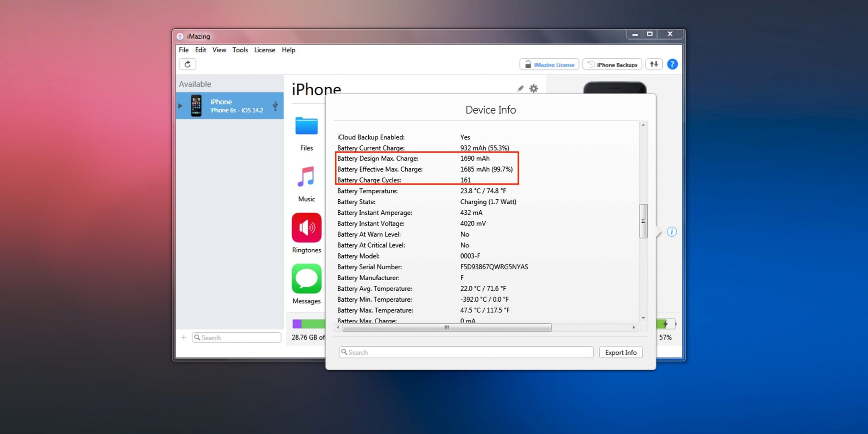Image resolution: width=868 pixels, height=434 pixels.
Task: Click the pencil edit name icon
Action: click(520, 89)
